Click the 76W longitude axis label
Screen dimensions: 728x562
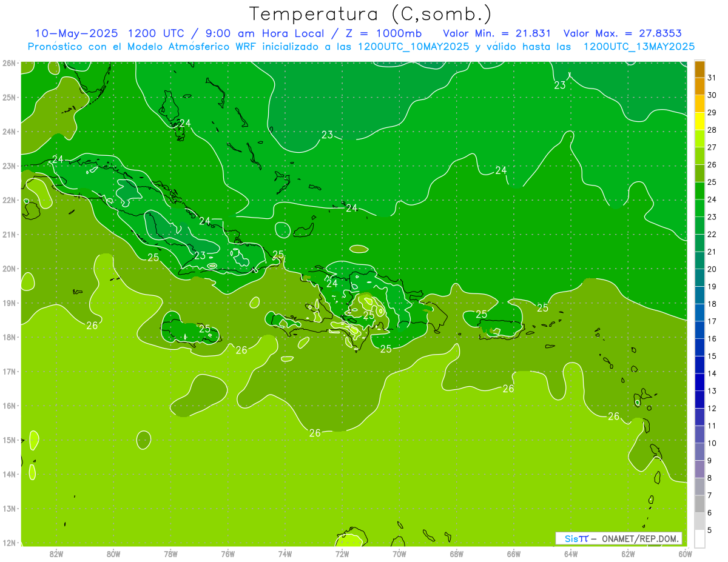[x=227, y=554]
